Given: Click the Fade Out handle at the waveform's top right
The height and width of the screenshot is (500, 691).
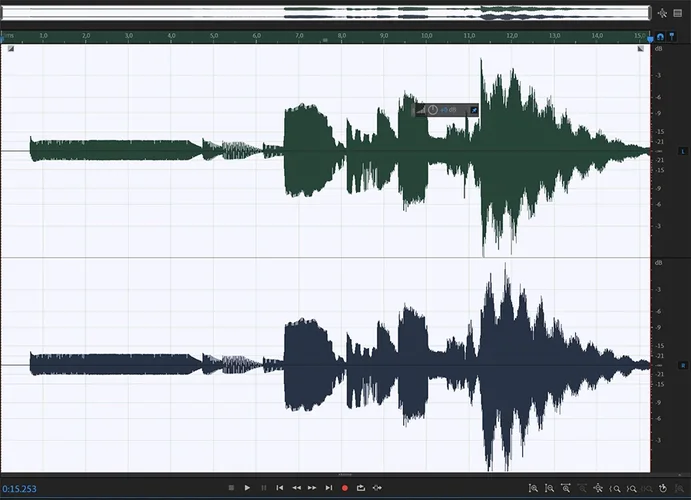Looking at the screenshot, I should (x=641, y=48).
